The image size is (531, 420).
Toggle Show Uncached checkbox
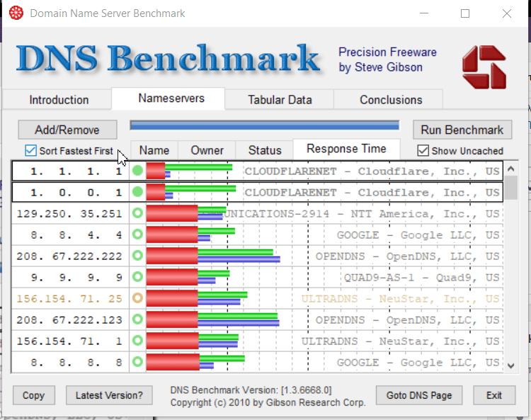pos(423,150)
